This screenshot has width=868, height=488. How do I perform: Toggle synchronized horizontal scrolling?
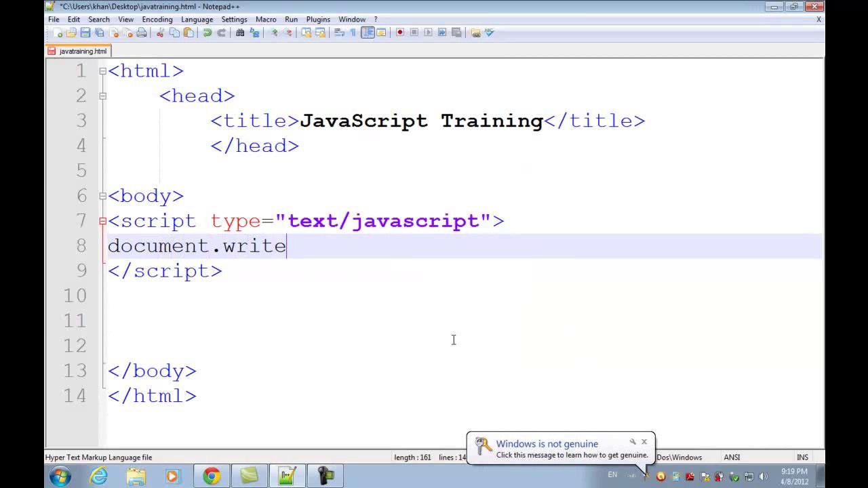click(320, 33)
